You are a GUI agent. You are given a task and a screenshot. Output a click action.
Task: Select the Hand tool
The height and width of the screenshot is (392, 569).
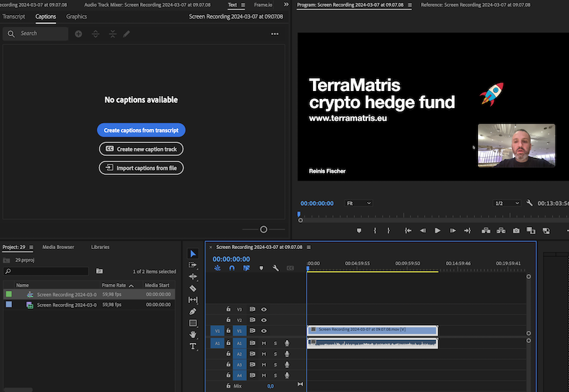(193, 334)
